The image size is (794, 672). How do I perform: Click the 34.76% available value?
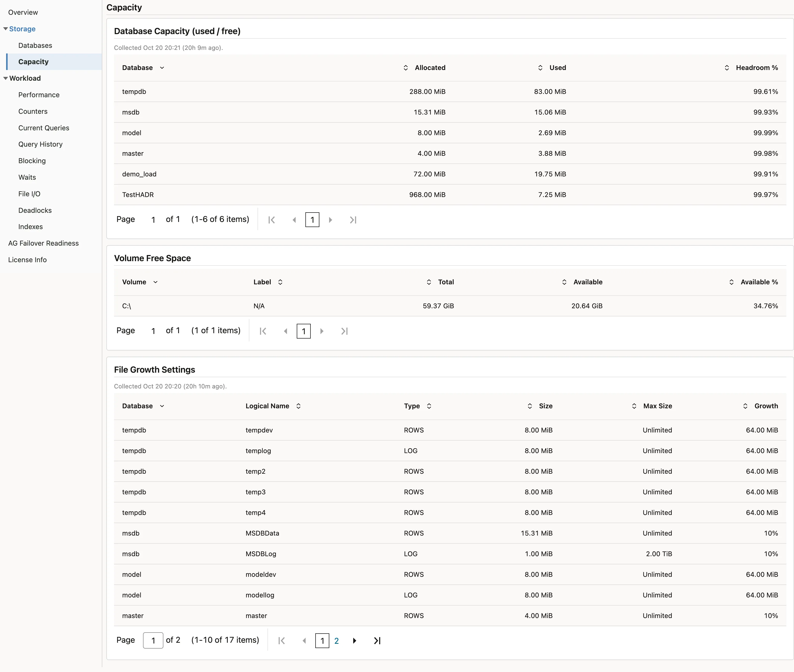tap(765, 306)
